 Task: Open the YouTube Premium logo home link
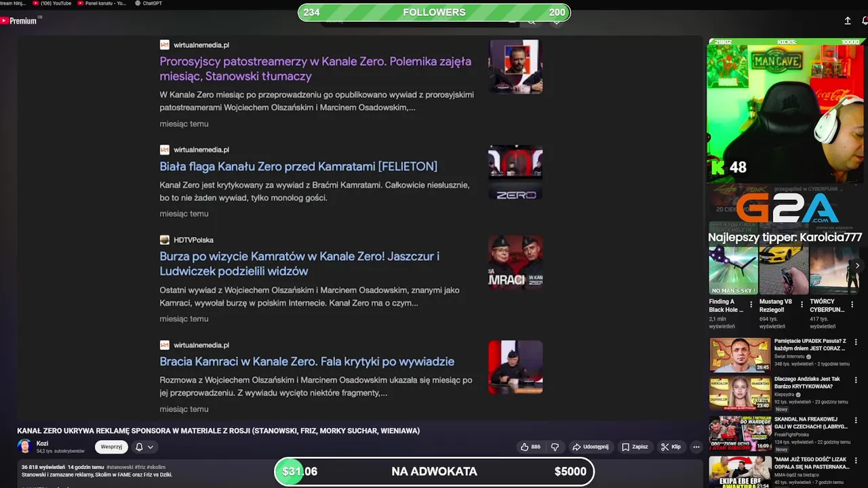point(19,21)
